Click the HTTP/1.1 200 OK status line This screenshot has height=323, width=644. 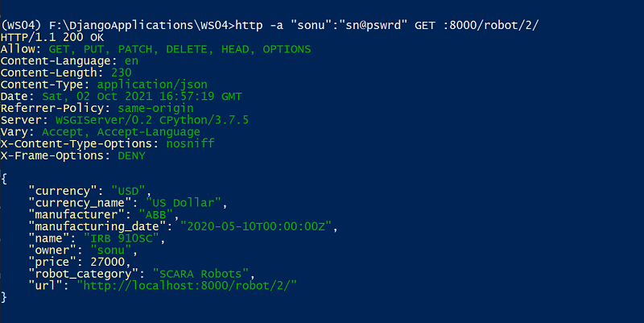coord(52,37)
